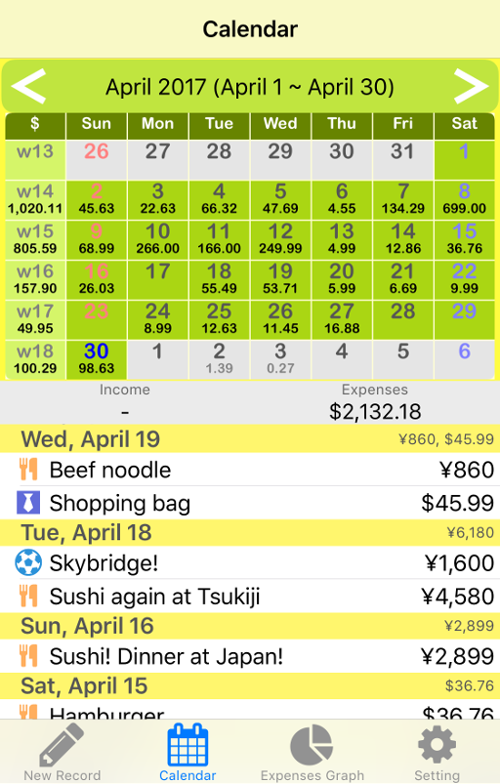The height and width of the screenshot is (784, 500).
Task: Open the Sushi again at Tsukiji record
Action: click(x=250, y=596)
